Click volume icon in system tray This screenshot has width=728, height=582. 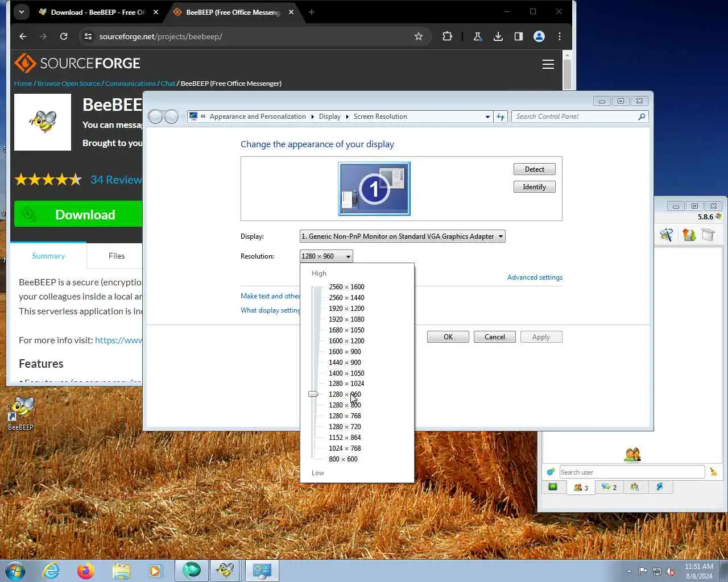pyautogui.click(x=671, y=571)
